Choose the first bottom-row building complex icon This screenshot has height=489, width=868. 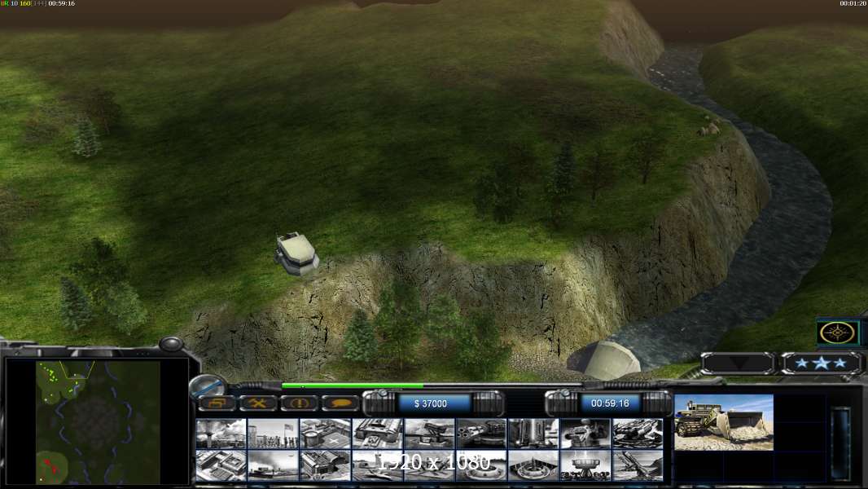point(221,465)
